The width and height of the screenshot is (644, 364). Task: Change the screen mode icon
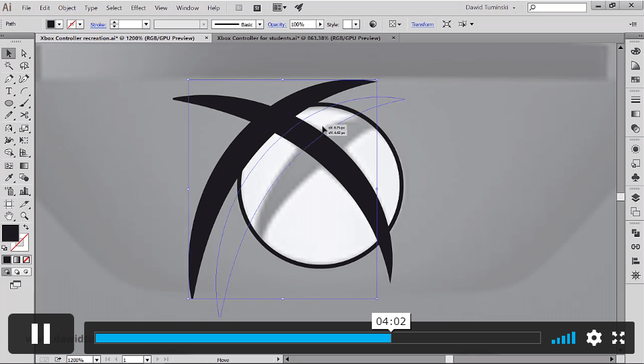point(15,285)
